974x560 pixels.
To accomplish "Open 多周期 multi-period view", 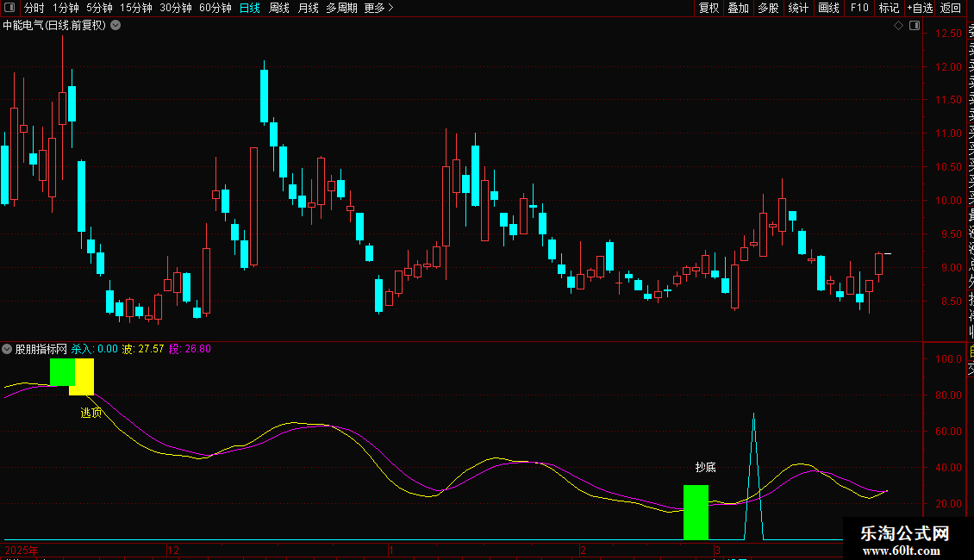I will click(x=341, y=8).
